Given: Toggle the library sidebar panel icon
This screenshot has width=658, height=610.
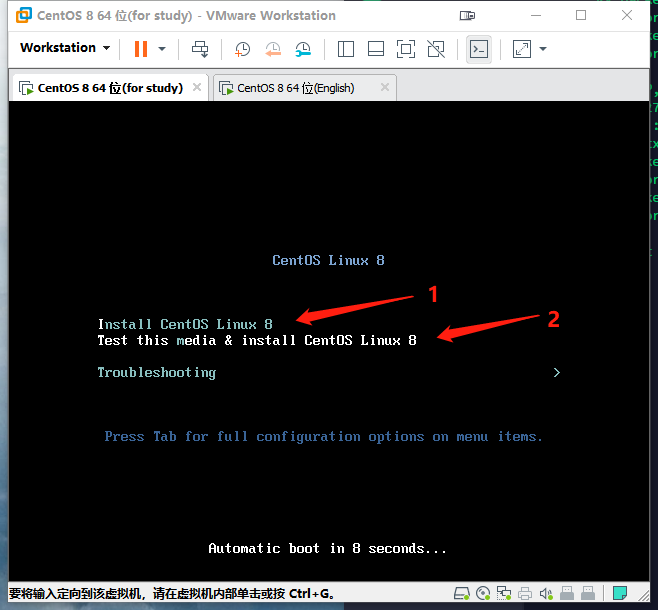Looking at the screenshot, I should (x=346, y=49).
